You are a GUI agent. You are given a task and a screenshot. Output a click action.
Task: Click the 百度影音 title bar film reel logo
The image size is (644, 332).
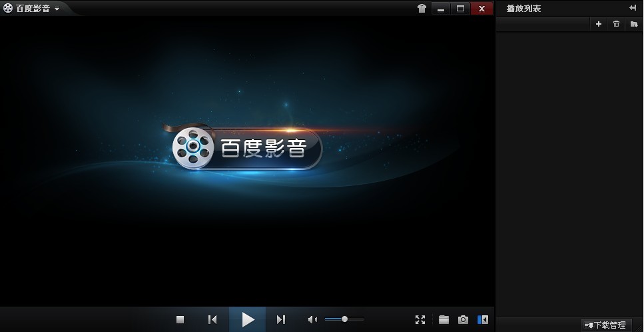coord(8,9)
